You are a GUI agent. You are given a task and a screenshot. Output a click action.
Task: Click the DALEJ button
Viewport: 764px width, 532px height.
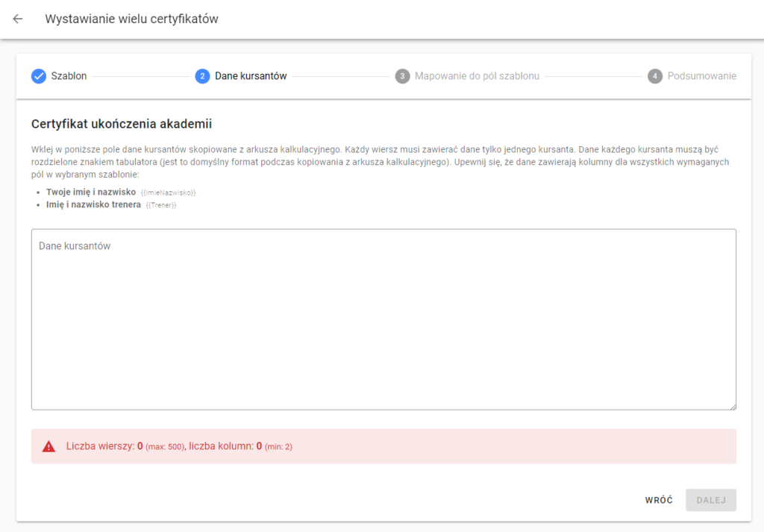pos(711,501)
